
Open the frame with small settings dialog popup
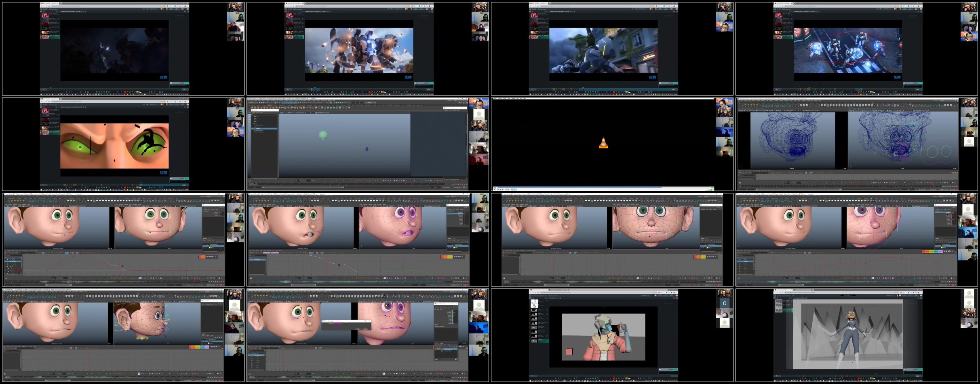point(368,335)
